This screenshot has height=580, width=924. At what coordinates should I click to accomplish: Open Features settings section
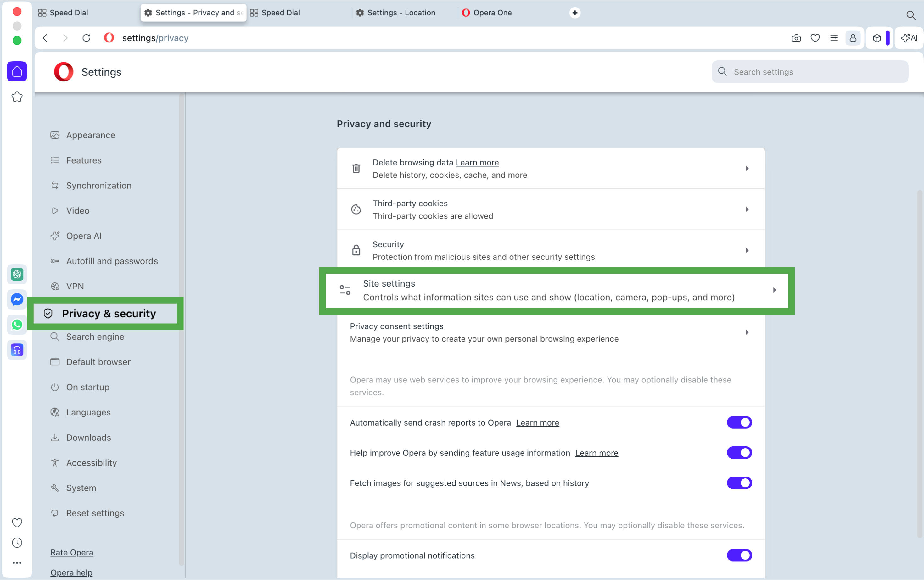tap(76, 160)
